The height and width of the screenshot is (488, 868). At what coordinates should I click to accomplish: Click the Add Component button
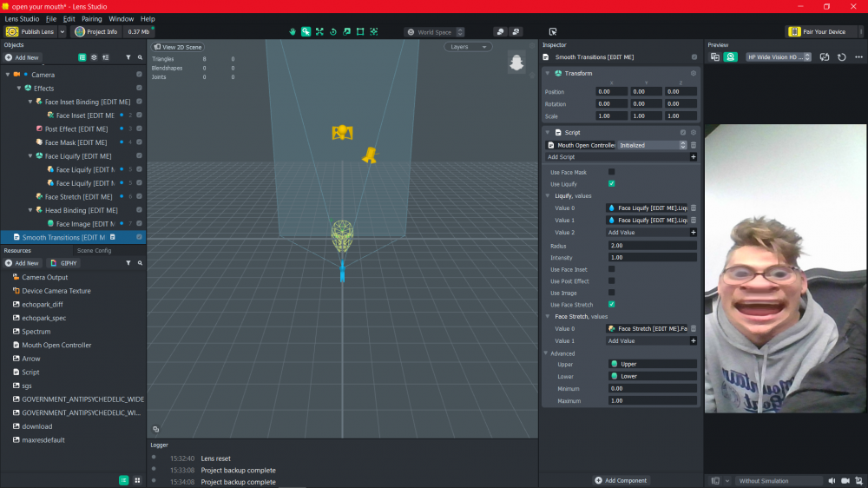tap(621, 480)
